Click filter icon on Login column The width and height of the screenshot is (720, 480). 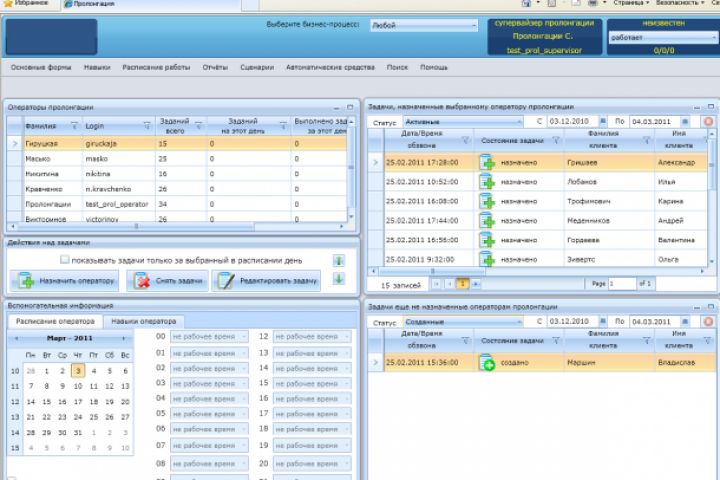(x=145, y=126)
